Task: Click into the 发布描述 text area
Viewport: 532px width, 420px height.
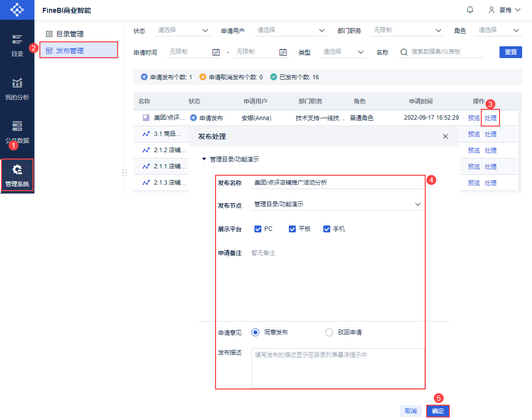Action: (x=338, y=368)
